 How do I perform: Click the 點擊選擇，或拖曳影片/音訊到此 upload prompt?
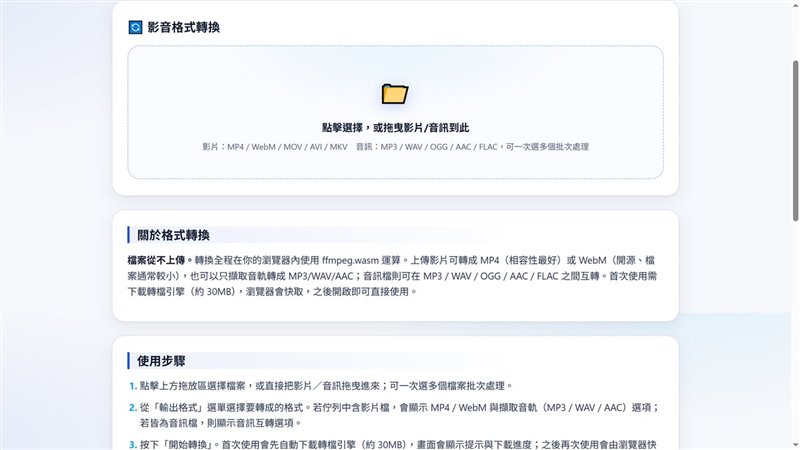coord(395,128)
